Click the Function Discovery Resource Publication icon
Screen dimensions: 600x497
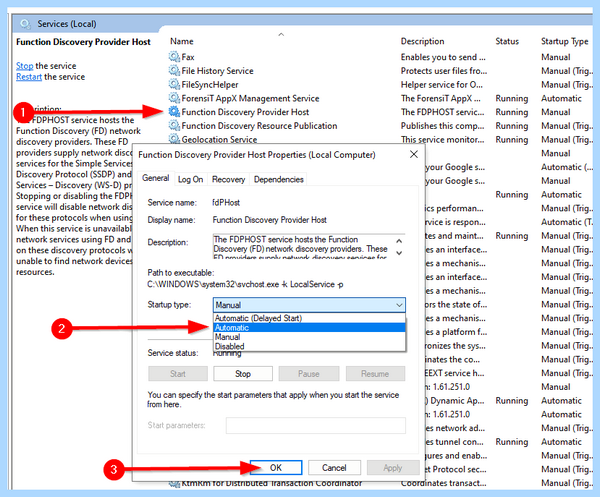pos(174,126)
